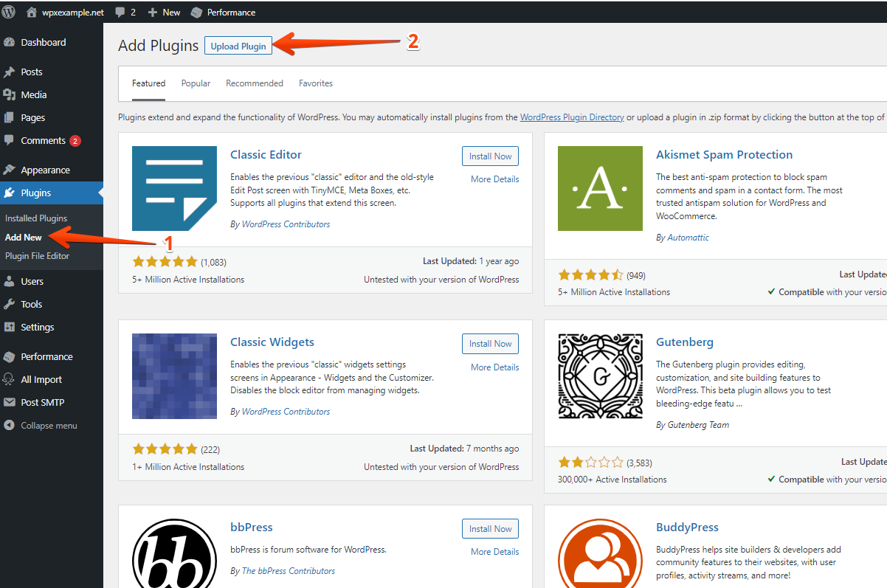Switch to the Favorites tab
Image resolution: width=887 pixels, height=588 pixels.
316,83
